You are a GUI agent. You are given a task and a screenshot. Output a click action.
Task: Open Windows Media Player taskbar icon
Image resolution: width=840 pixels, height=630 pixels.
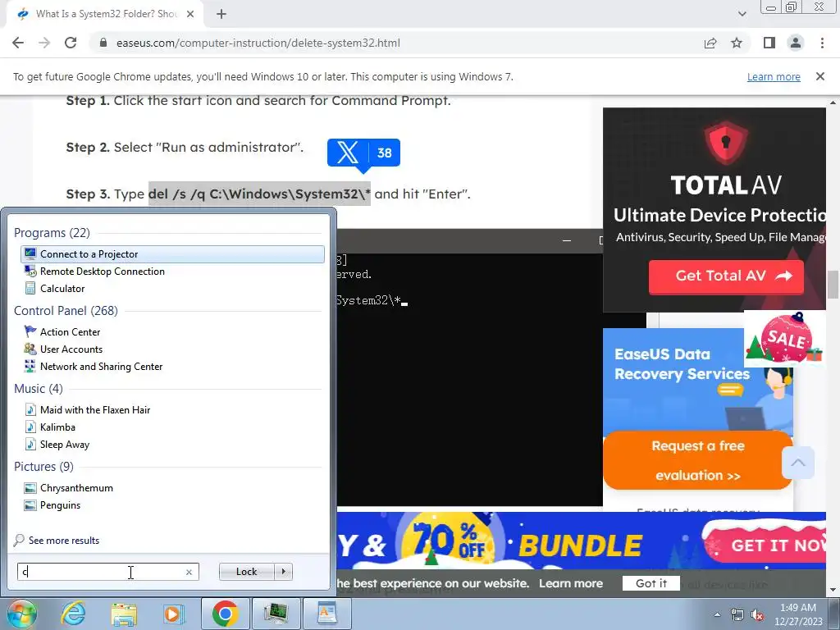pyautogui.click(x=174, y=614)
